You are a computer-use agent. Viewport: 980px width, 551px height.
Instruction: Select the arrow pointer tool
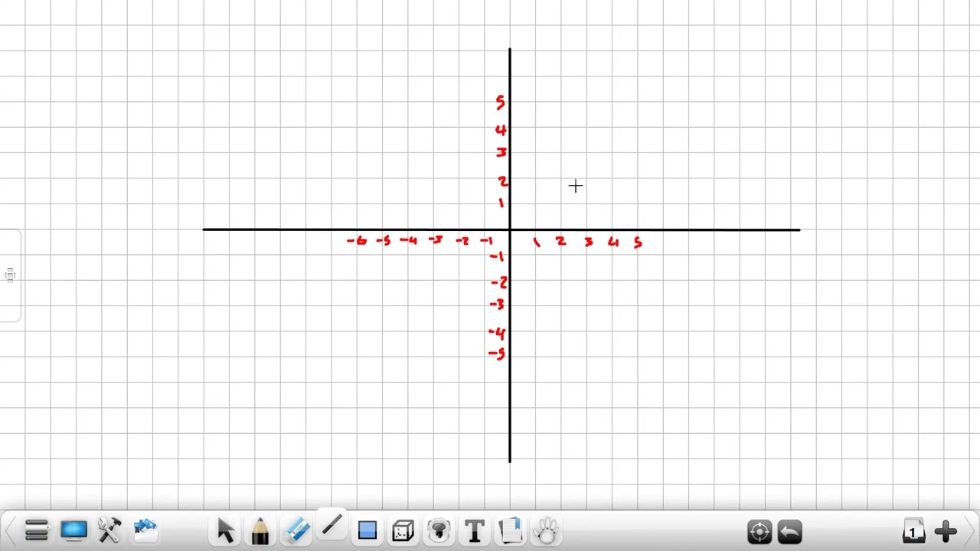[225, 530]
